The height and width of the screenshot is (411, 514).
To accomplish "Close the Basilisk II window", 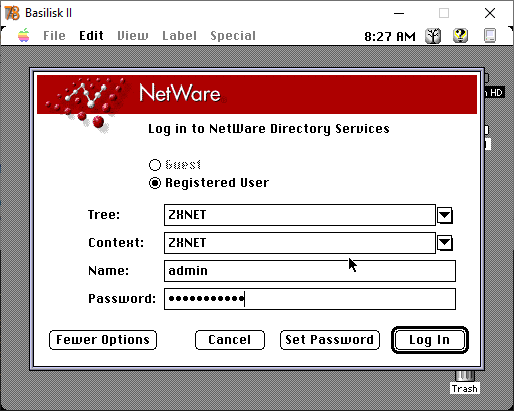I will [490, 13].
